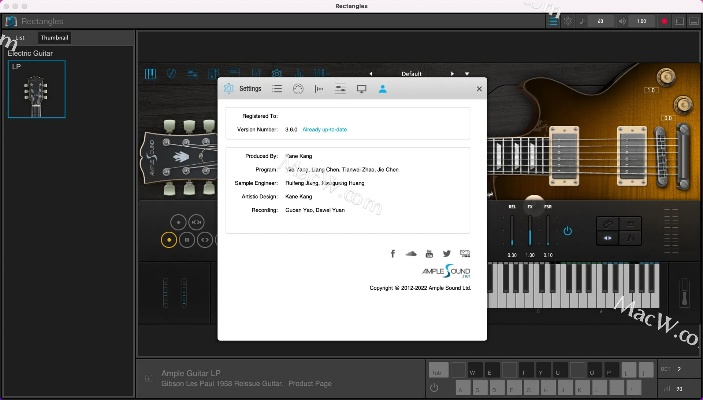Select the main panel icon in the instrument toolbar
This screenshot has width=703, height=400.
click(x=151, y=73)
